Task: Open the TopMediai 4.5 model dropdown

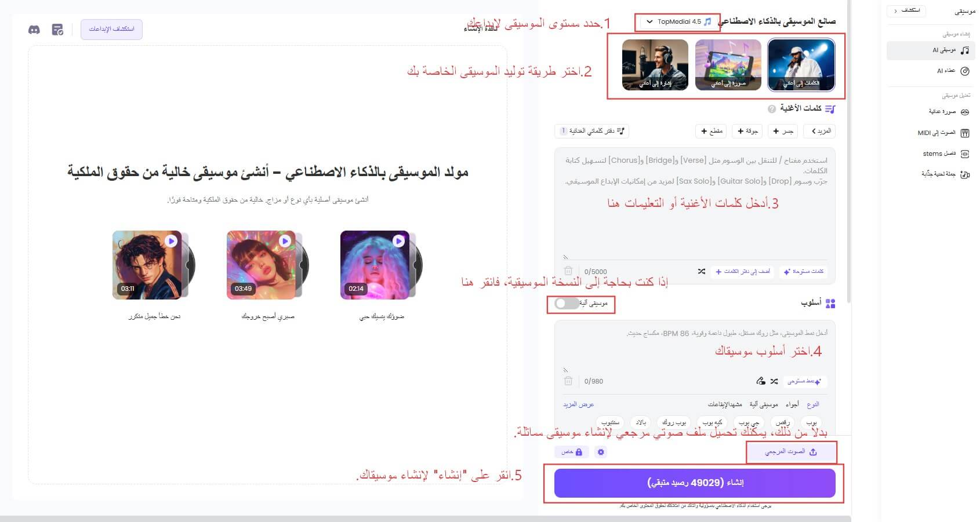Action: [x=677, y=22]
